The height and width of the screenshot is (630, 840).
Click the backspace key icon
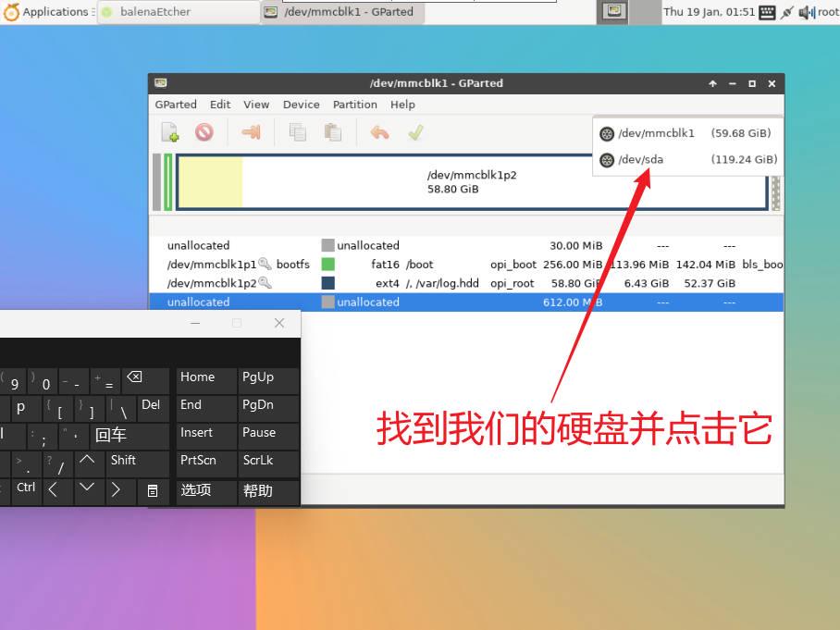coord(145,379)
